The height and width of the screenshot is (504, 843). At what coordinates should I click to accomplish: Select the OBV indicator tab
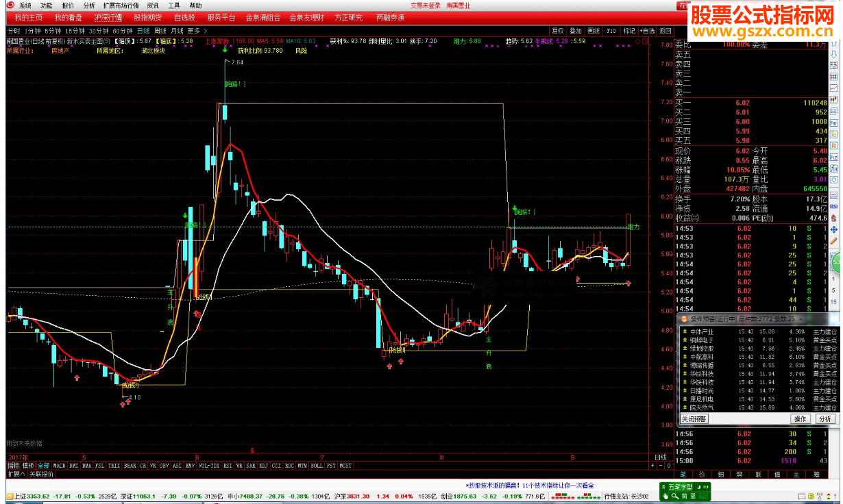164,466
